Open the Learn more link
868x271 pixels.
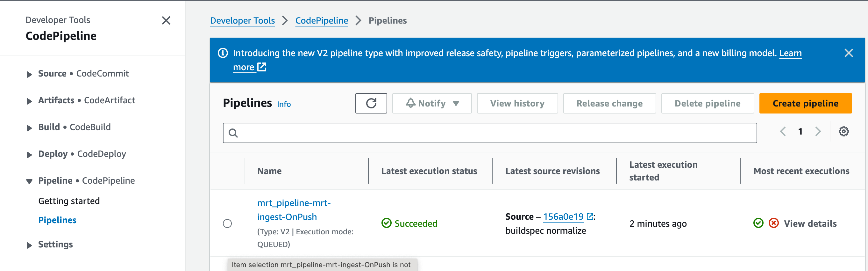[790, 53]
